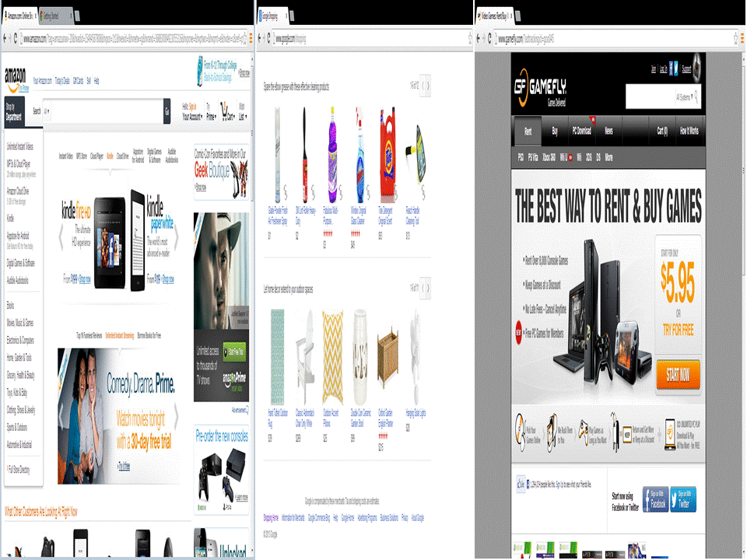
Task: Click the Help link in Amazon's header
Action: (96, 81)
